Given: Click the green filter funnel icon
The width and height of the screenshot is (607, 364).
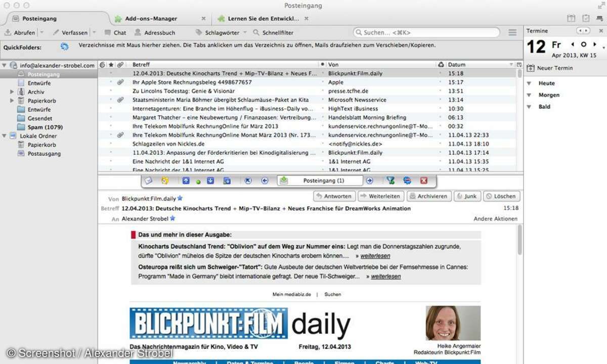Looking at the screenshot, I should (391, 180).
